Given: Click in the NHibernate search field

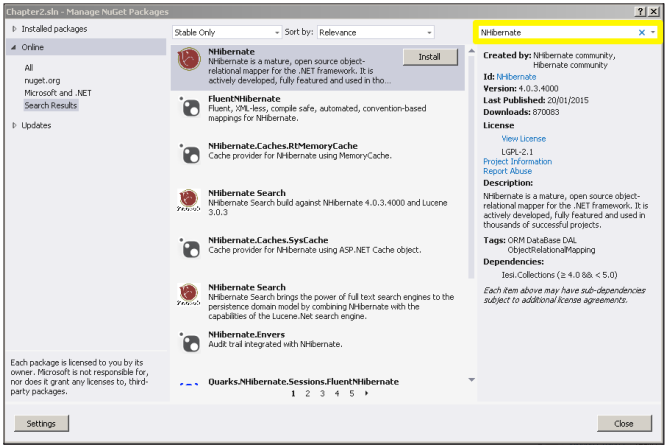Looking at the screenshot, I should 557,32.
